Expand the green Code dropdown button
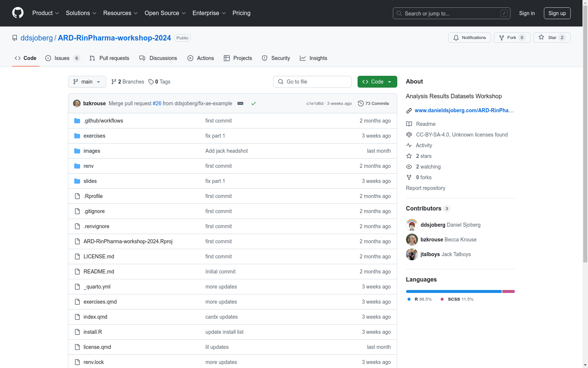 [377, 82]
